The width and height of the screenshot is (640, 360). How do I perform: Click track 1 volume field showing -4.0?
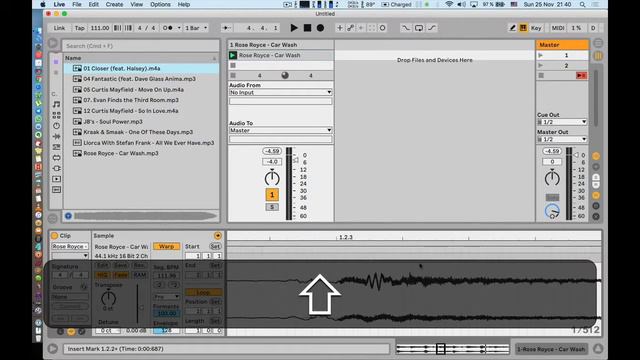pos(272,162)
